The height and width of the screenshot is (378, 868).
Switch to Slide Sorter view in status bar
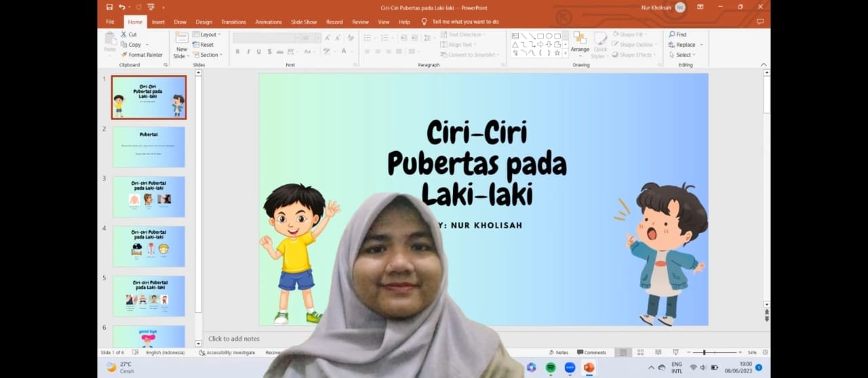click(640, 352)
